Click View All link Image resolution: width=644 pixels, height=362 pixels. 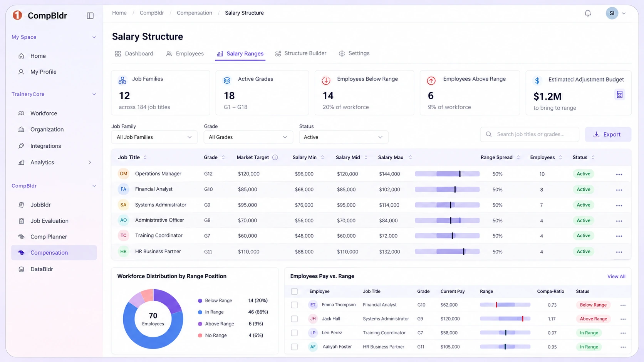coord(616,276)
